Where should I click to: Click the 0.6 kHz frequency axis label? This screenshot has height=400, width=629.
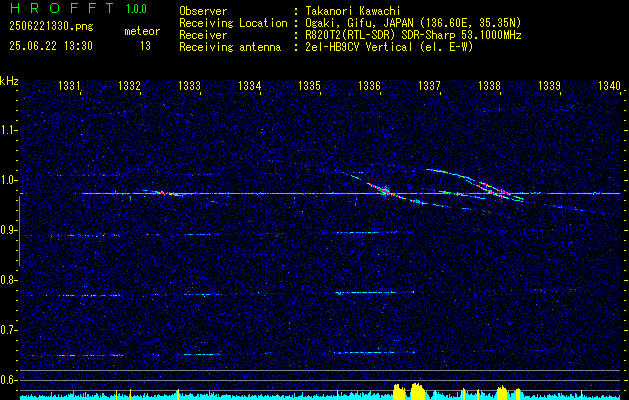(8, 380)
